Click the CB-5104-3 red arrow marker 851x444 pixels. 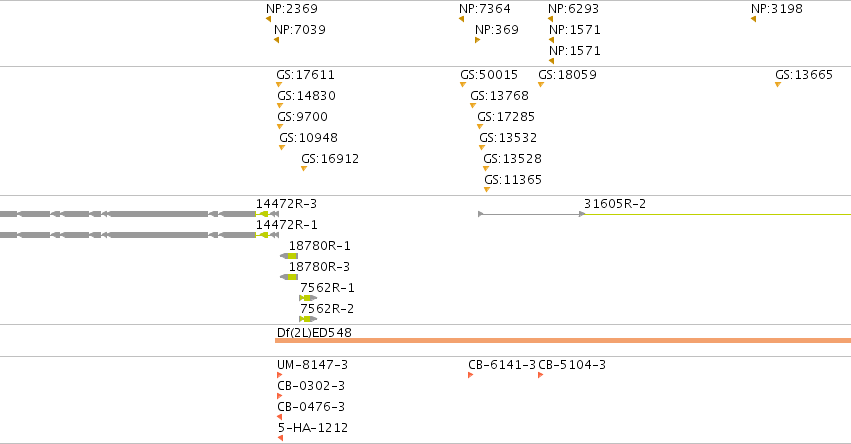[541, 375]
